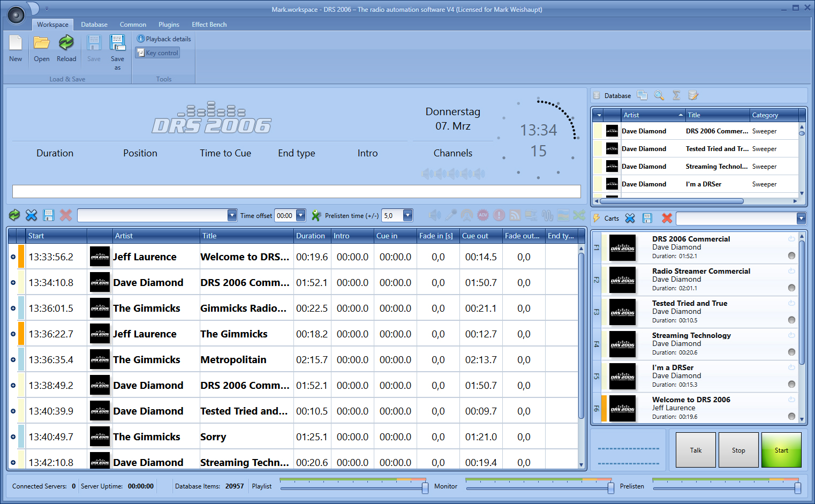This screenshot has height=504, width=815.
Task: Select the Metropolitain playlist row
Action: (233, 359)
